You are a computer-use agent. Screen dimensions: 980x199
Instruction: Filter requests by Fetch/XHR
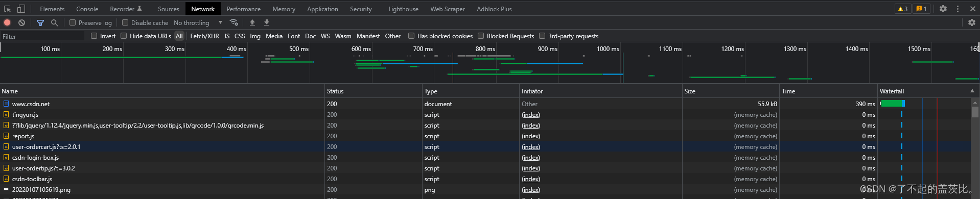tap(204, 36)
